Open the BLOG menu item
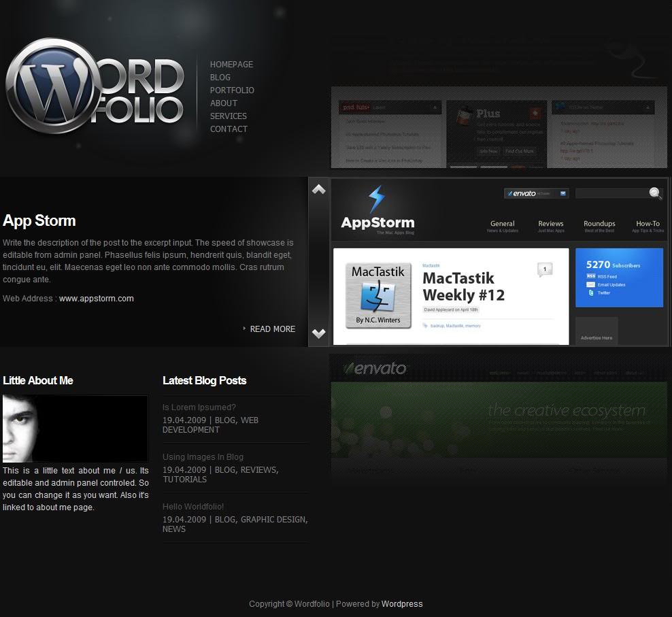 tap(220, 77)
